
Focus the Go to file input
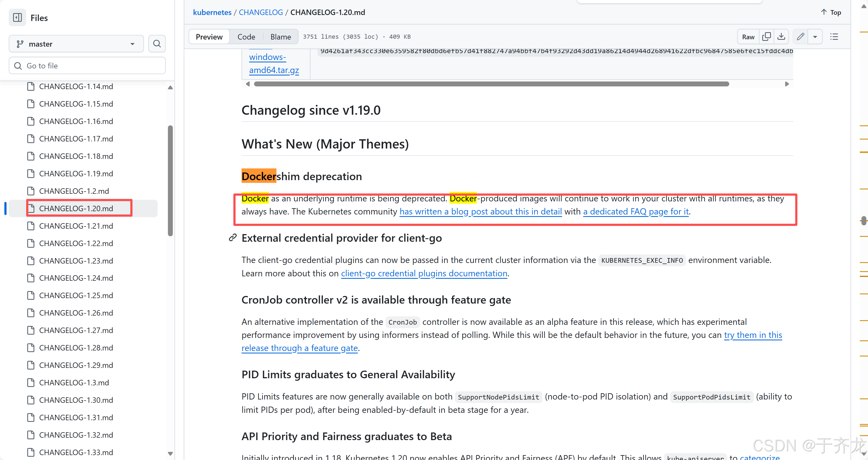87,66
